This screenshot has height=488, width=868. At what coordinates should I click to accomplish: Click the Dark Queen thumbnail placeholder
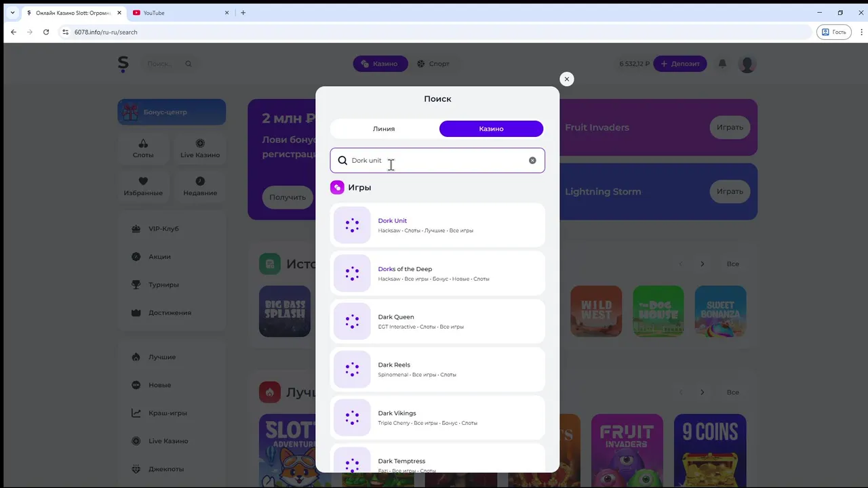[352, 321]
